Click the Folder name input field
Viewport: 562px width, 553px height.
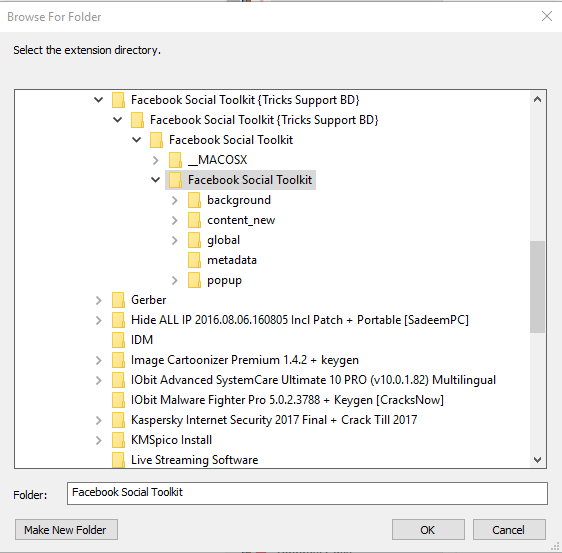pyautogui.click(x=307, y=493)
